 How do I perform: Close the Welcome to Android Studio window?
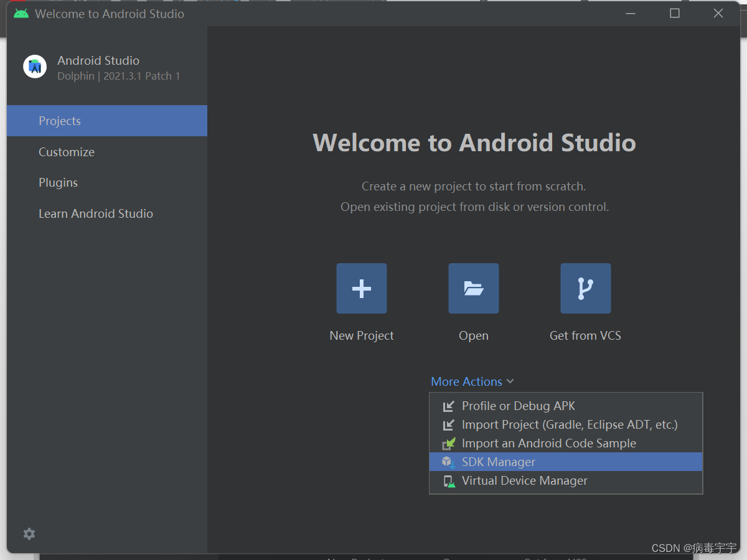point(718,13)
